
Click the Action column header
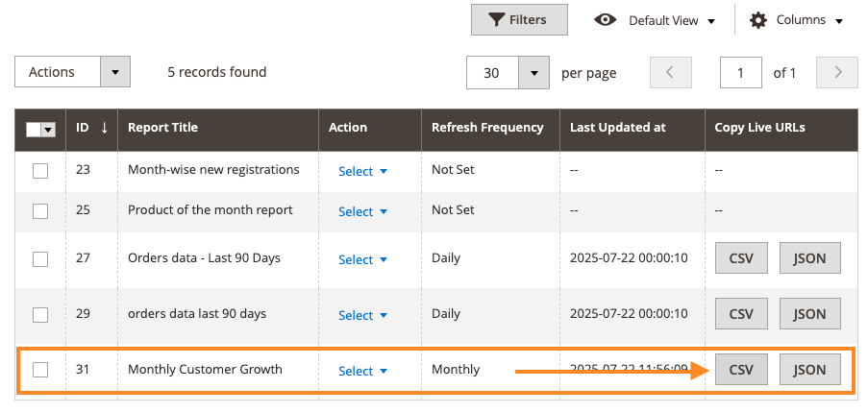pos(370,128)
